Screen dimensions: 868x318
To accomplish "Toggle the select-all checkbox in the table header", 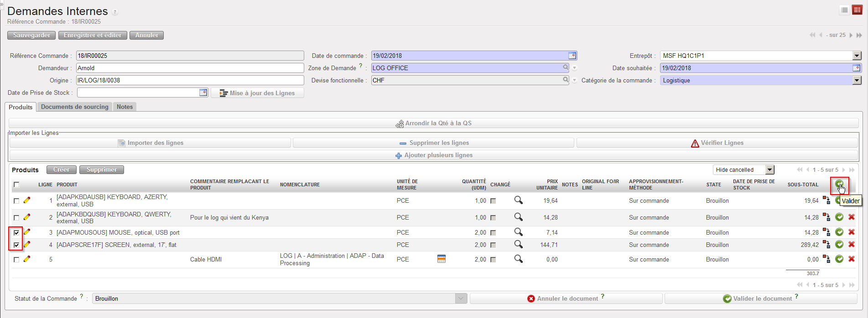I will (x=16, y=185).
